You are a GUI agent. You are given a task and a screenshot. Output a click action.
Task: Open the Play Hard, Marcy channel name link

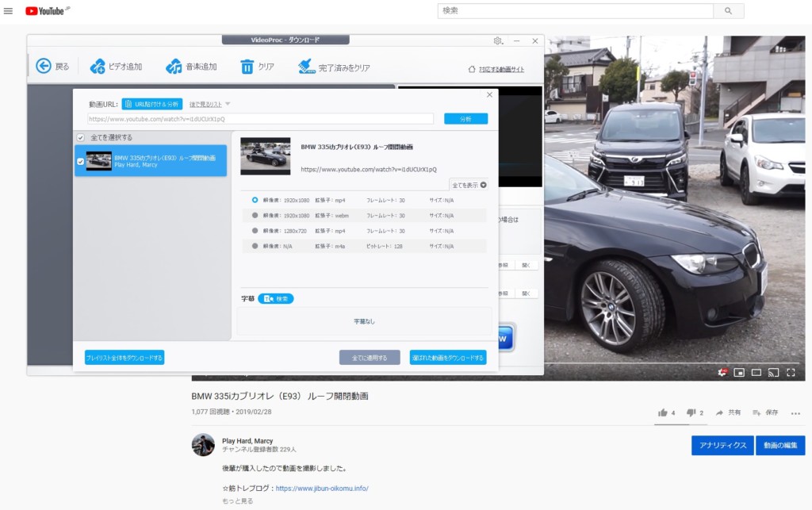tap(247, 441)
